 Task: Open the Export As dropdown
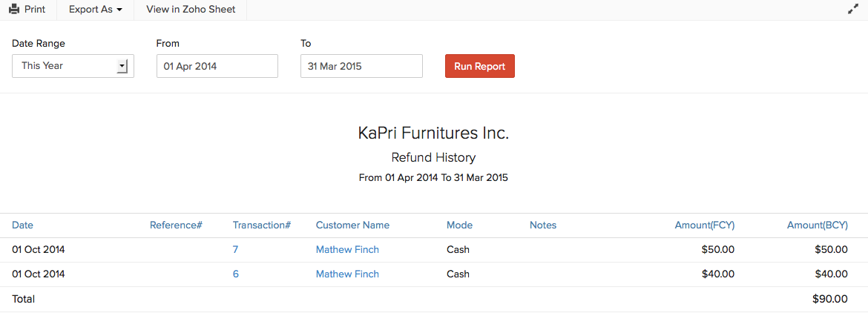coord(95,10)
